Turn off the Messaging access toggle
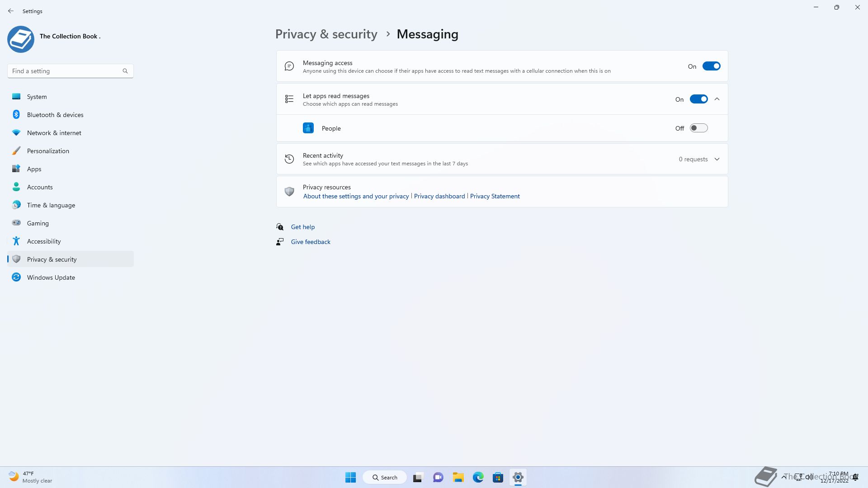This screenshot has width=868, height=488. tap(711, 66)
